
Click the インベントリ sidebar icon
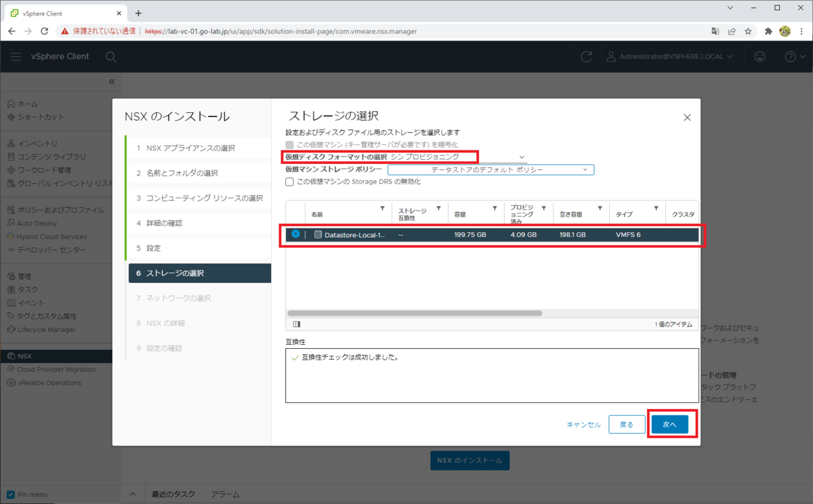(x=12, y=144)
